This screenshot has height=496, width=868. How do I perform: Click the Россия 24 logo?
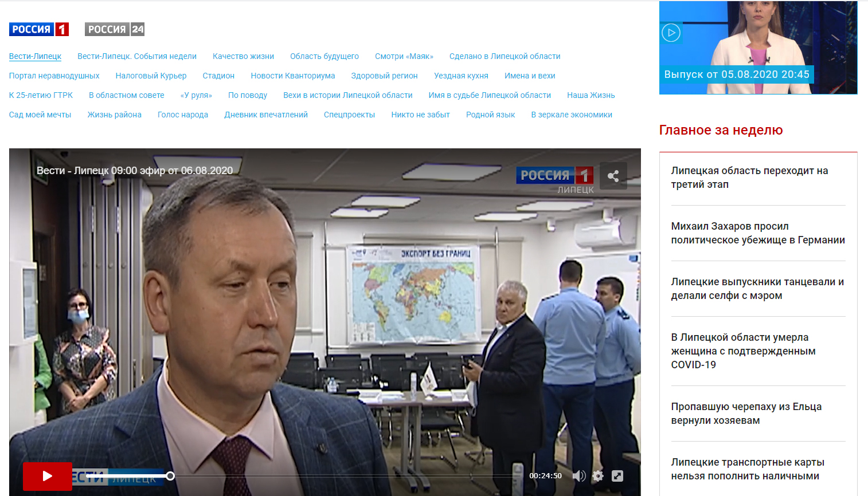115,29
